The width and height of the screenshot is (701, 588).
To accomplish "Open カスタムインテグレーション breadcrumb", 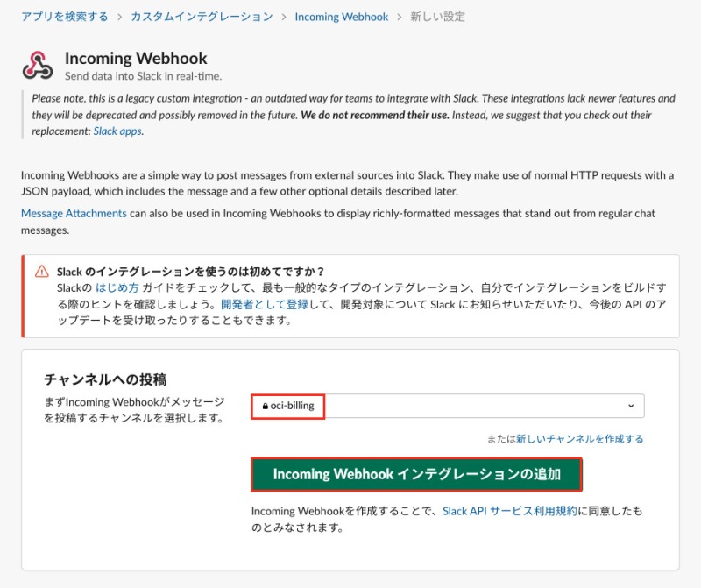I will [x=202, y=17].
